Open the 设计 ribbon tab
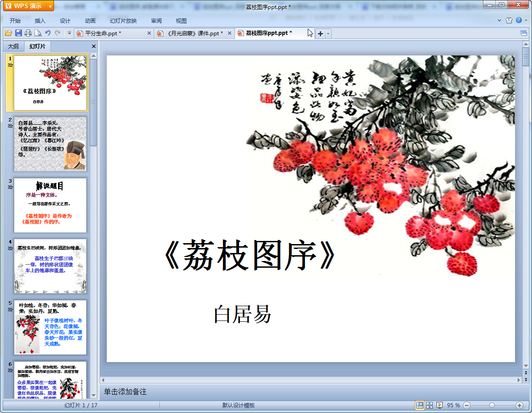532x413 pixels. tap(65, 21)
